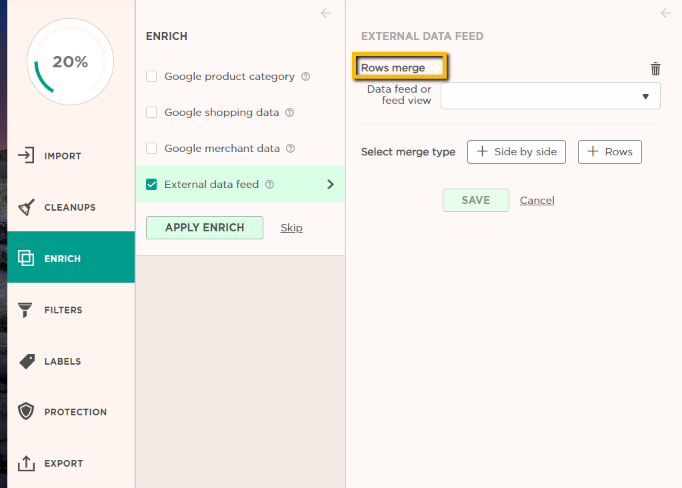Click the SAVE button
The image size is (682, 488).
(476, 200)
